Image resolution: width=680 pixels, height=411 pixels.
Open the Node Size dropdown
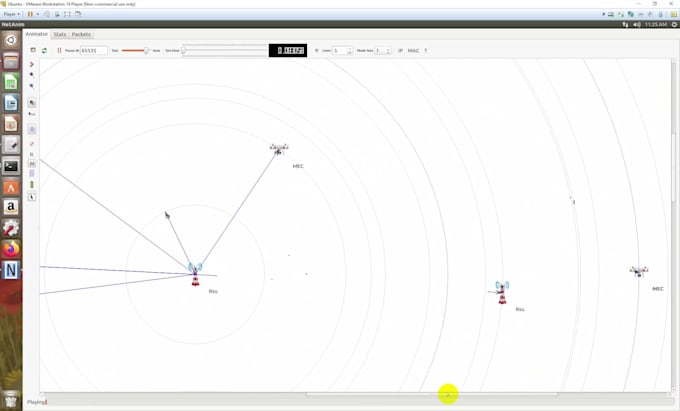click(x=383, y=51)
